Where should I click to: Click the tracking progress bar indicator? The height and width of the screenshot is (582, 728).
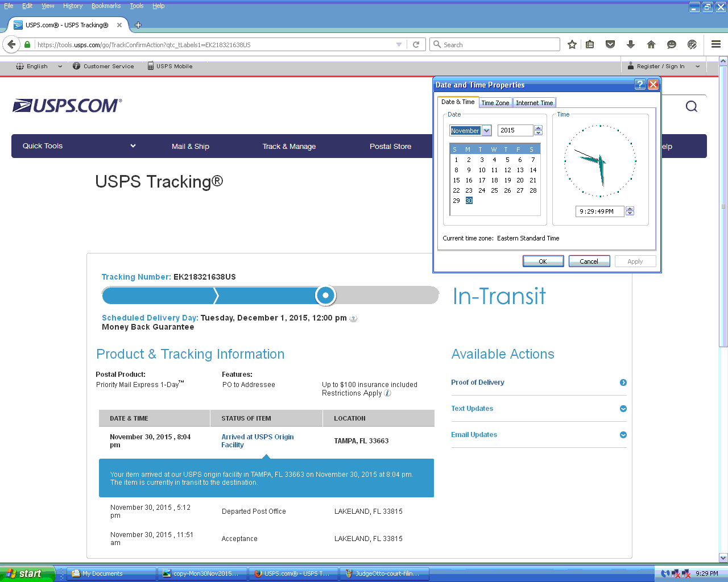(x=325, y=296)
